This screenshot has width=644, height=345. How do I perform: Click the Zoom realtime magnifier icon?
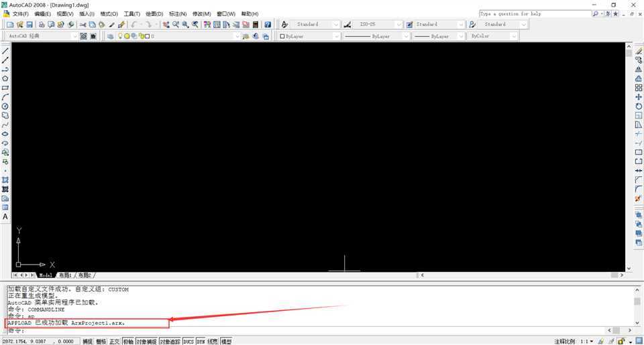[x=176, y=25]
